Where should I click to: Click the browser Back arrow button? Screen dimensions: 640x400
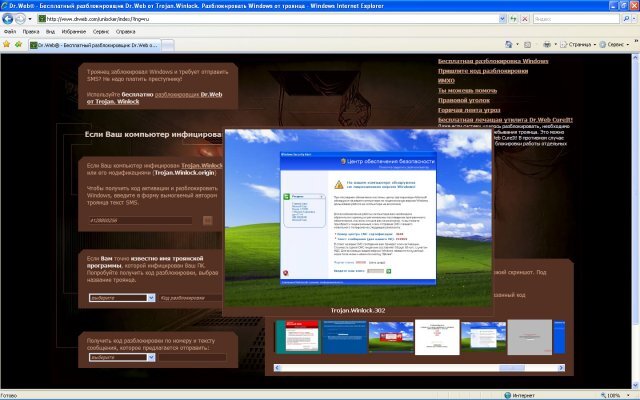[x=7, y=19]
